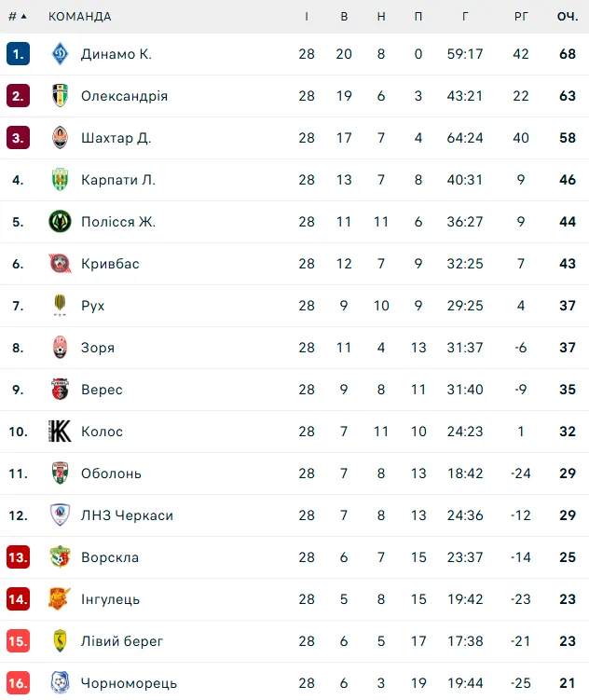Click the Олександрія club crest

[x=60, y=95]
